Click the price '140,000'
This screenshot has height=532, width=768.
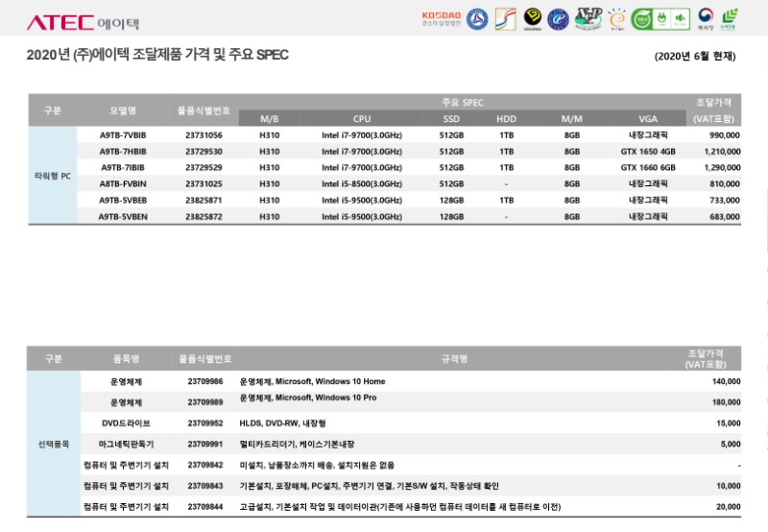(x=727, y=381)
